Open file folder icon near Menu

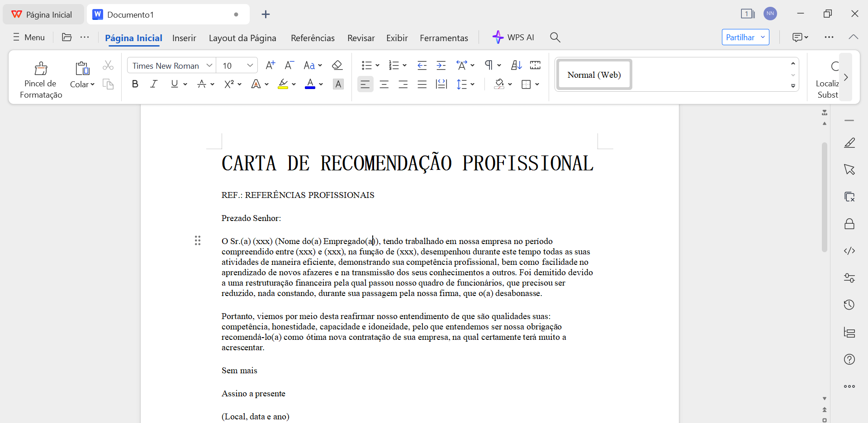[x=66, y=37]
